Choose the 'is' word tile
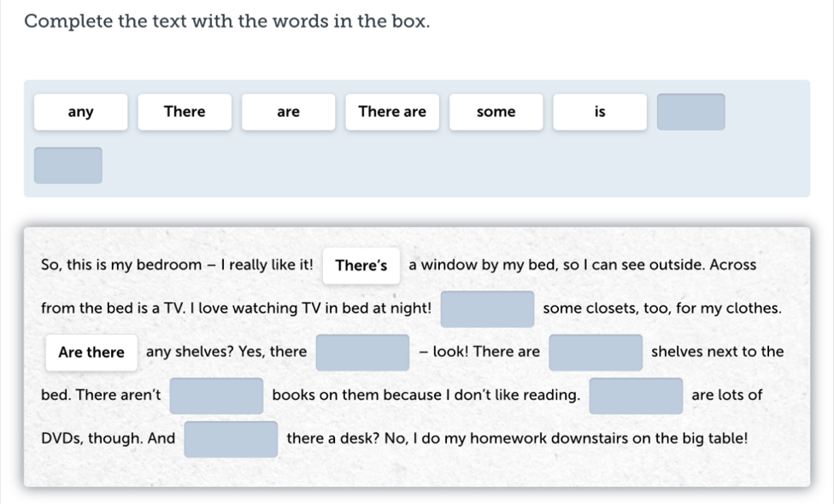Screen dimensions: 834x504 (600, 112)
